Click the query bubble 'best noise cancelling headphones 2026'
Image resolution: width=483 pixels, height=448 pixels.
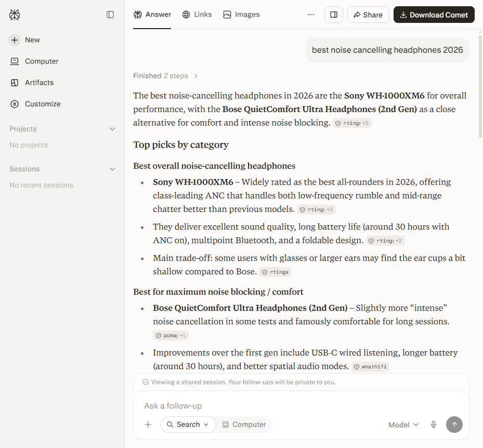pos(387,50)
